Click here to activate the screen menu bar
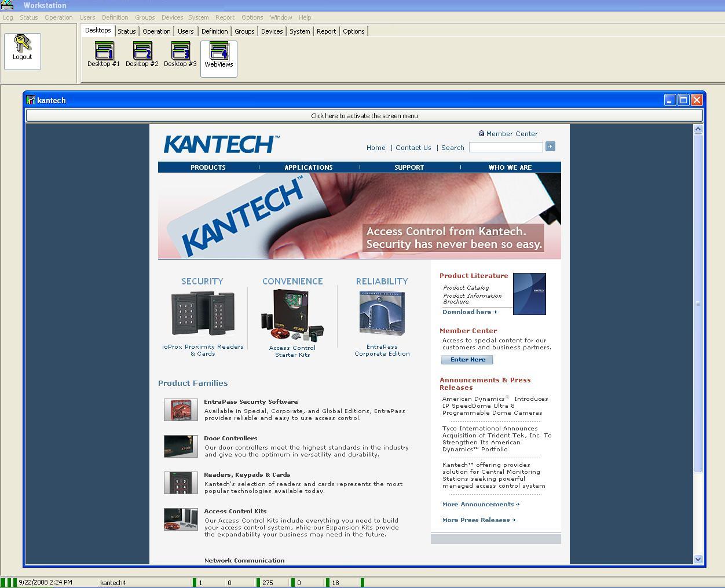 [364, 116]
